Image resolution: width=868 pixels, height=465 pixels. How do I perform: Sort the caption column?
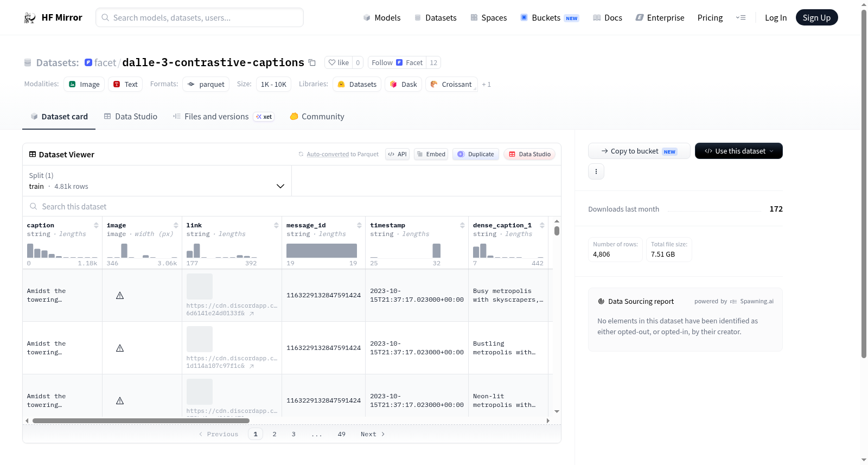point(96,225)
